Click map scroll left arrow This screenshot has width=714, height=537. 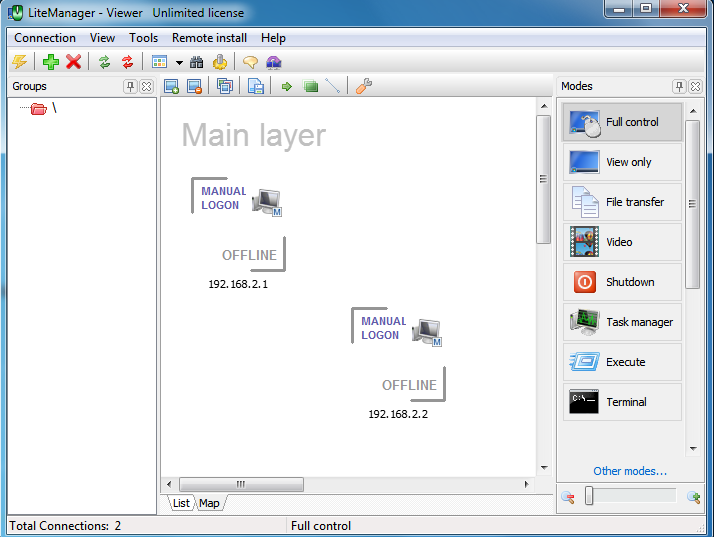[x=169, y=484]
